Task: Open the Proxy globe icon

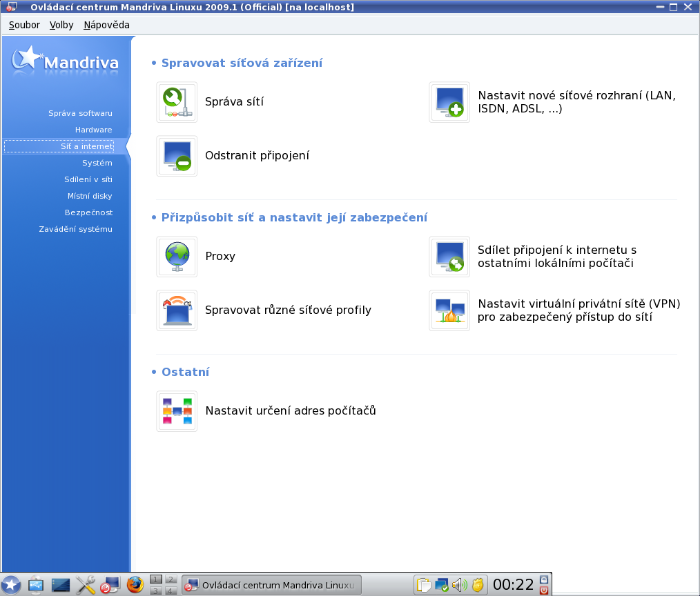Action: (177, 257)
